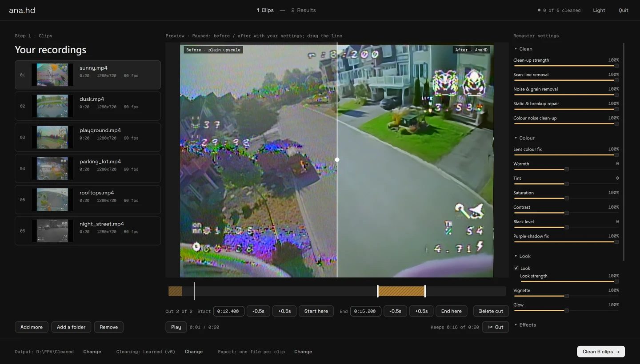Click the before/after divider handle
The image size is (640, 364).
pyautogui.click(x=337, y=160)
